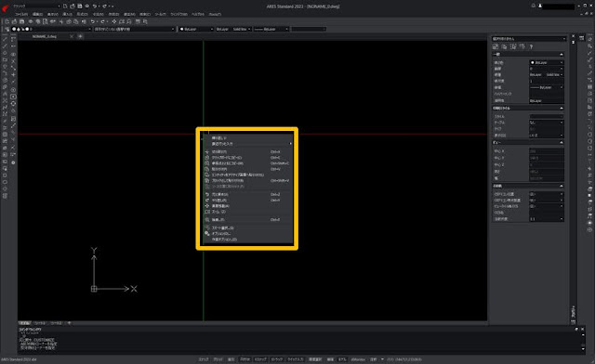
Task: Click Print icon in standard toolbar
Action: click(31, 21)
